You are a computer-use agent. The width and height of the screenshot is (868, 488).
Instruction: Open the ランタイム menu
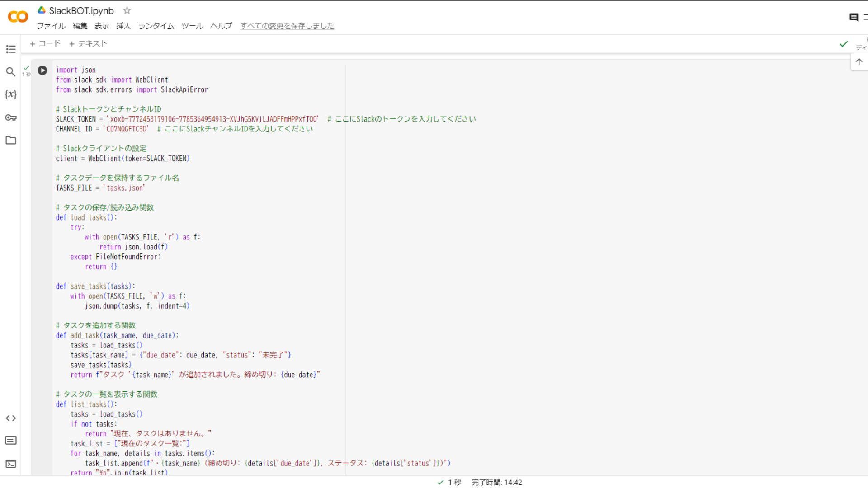coord(156,26)
